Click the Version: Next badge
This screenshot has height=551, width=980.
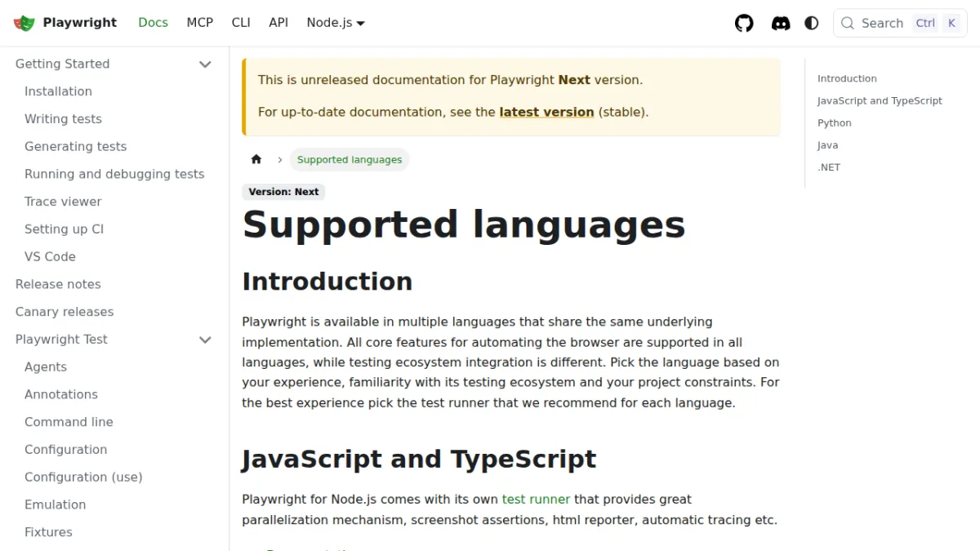coord(283,192)
